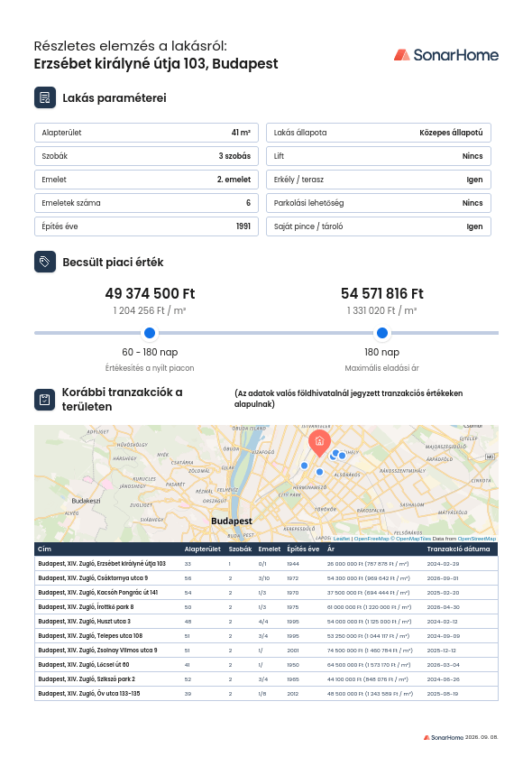Click the SonarHome logo at top

pyautogui.click(x=446, y=55)
